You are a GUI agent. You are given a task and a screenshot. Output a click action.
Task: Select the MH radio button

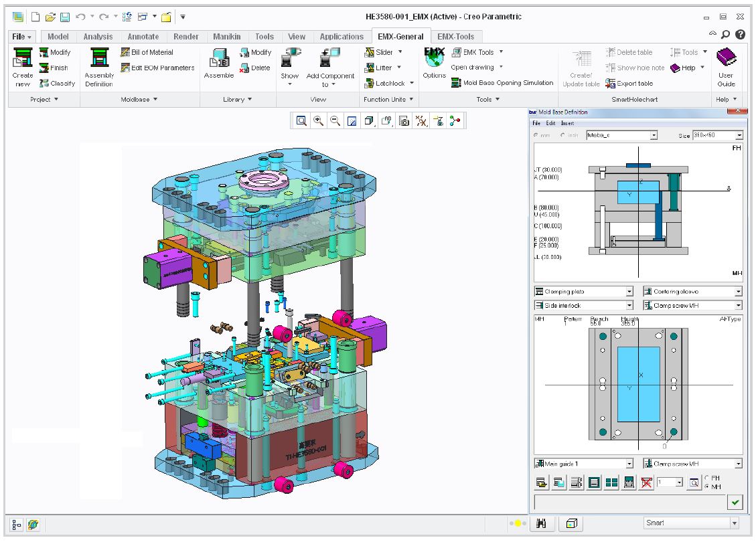pyautogui.click(x=707, y=486)
